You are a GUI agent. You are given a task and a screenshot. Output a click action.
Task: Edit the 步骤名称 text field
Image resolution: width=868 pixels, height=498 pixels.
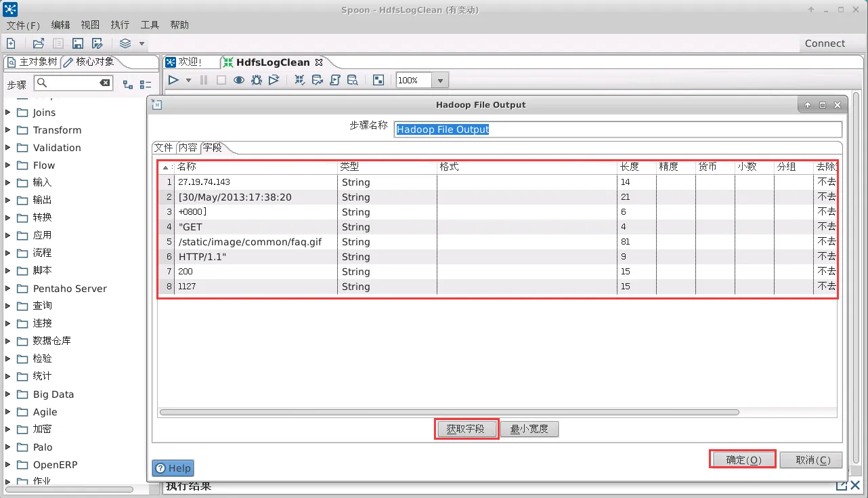pyautogui.click(x=617, y=129)
